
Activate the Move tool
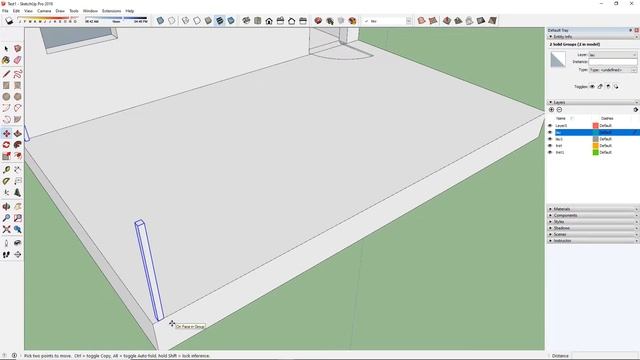[6, 133]
